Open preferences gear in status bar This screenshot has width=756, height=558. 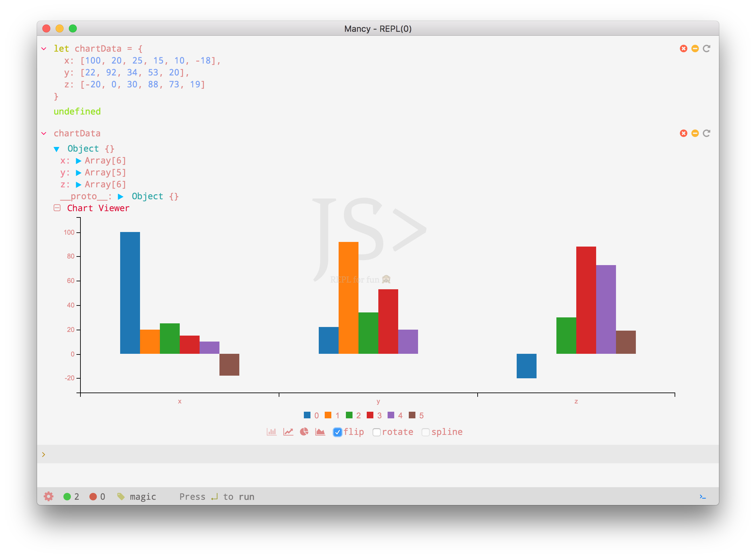click(49, 496)
